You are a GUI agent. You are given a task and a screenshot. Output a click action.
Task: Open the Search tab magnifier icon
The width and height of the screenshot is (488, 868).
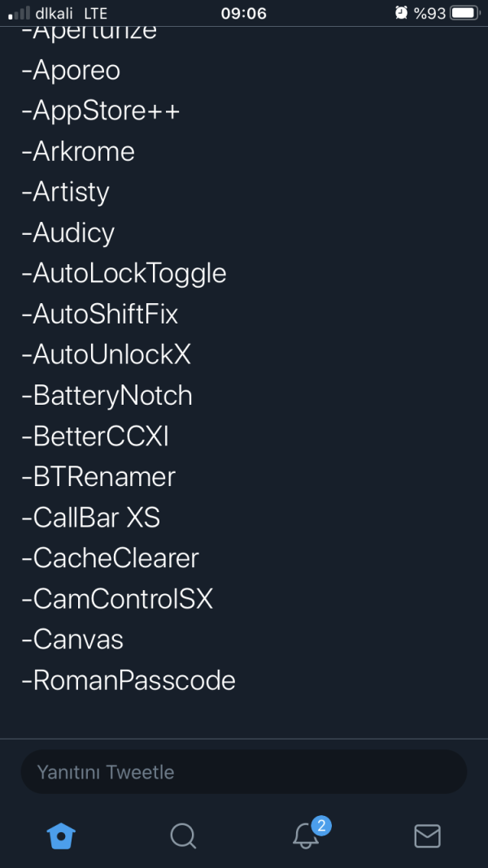click(183, 835)
